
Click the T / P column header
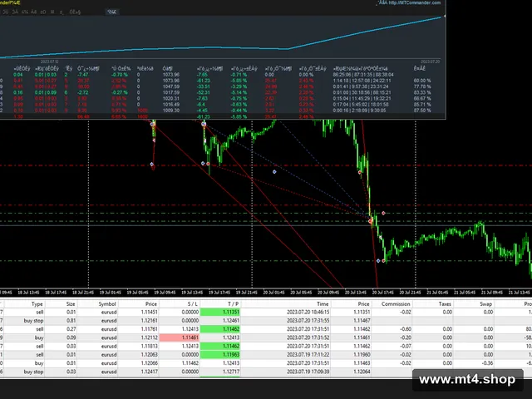pyautogui.click(x=233, y=304)
